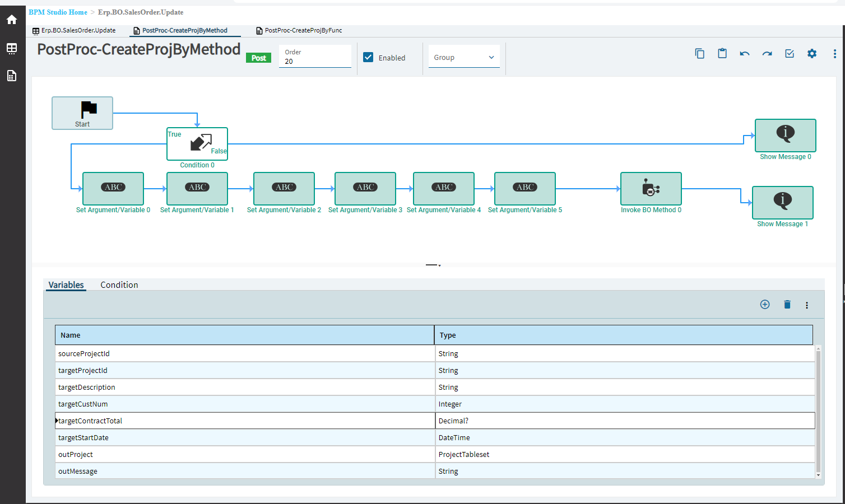Uncheck the Enabled checkbox
The width and height of the screenshot is (845, 504).
(x=368, y=57)
